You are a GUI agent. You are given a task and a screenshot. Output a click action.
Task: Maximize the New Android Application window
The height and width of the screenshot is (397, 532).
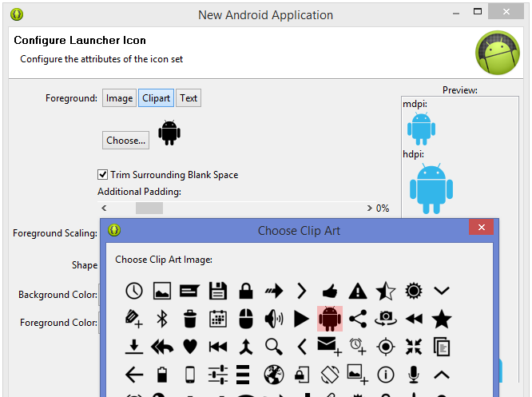pos(478,11)
